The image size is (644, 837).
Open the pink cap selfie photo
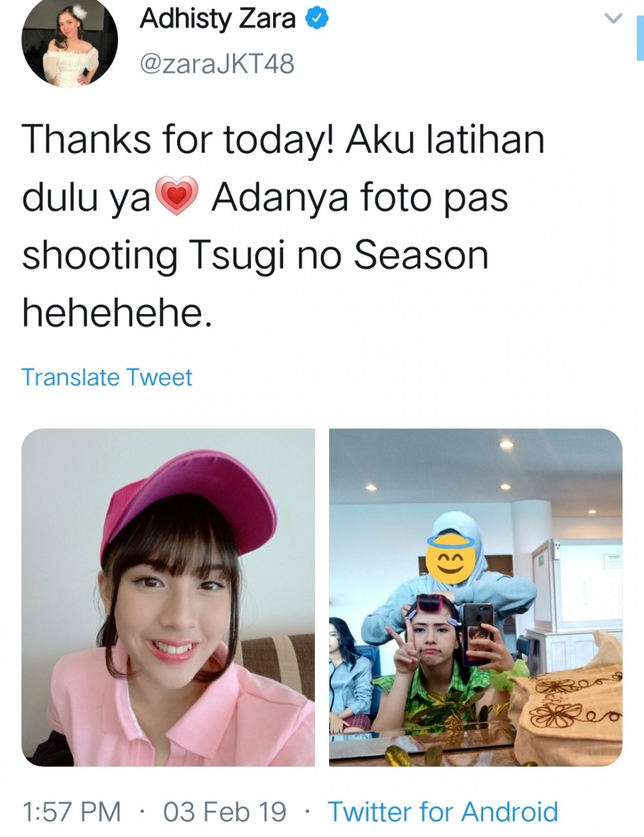click(x=168, y=597)
